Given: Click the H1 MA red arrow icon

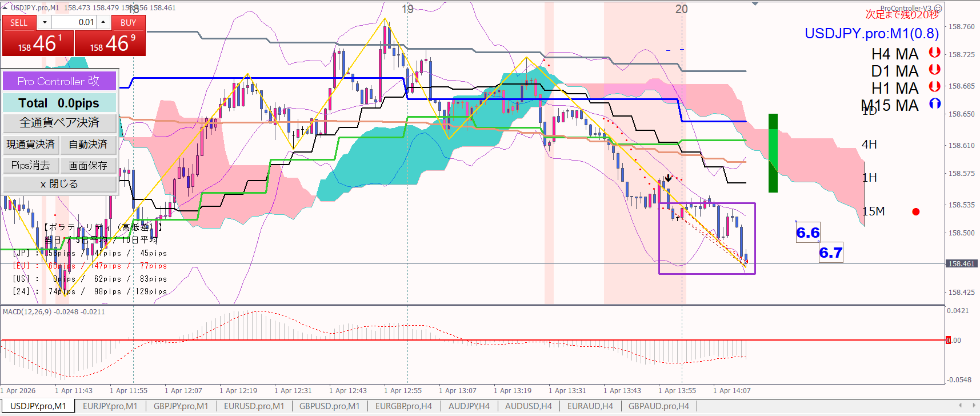Looking at the screenshot, I should 934,87.
